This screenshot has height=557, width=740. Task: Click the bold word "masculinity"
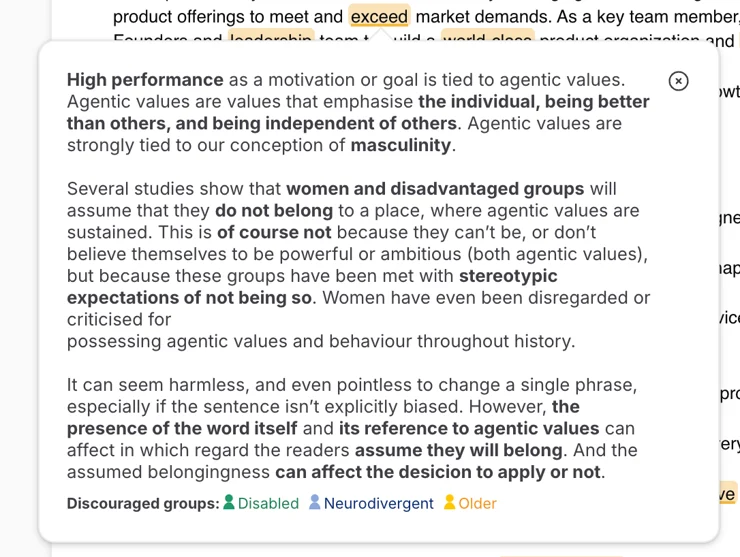coord(400,145)
